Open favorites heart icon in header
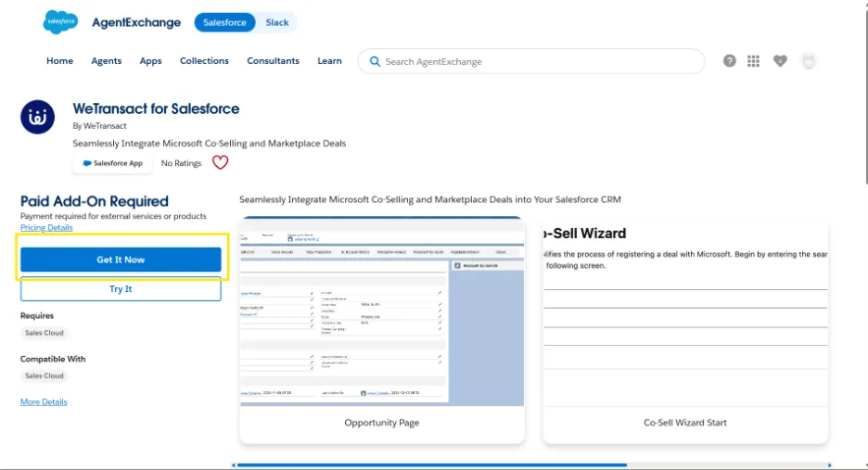The image size is (868, 470). point(780,61)
